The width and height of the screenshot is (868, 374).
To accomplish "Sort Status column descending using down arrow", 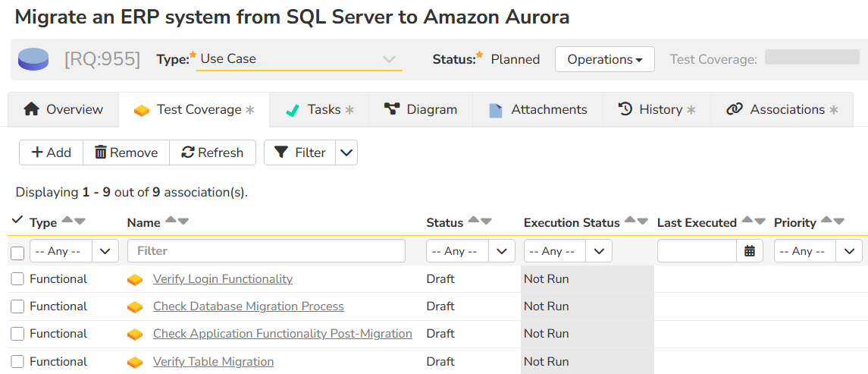I will [486, 222].
